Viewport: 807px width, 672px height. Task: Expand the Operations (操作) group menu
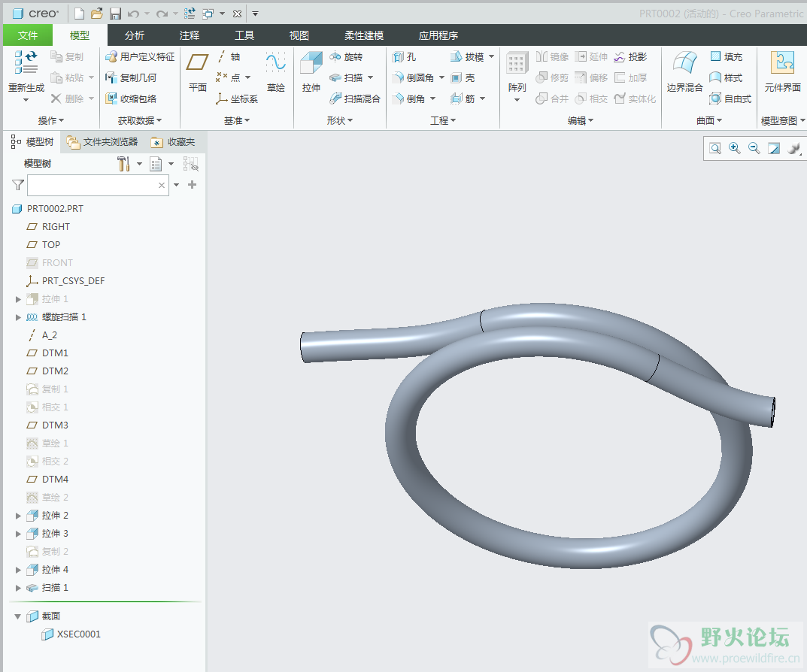pyautogui.click(x=51, y=120)
